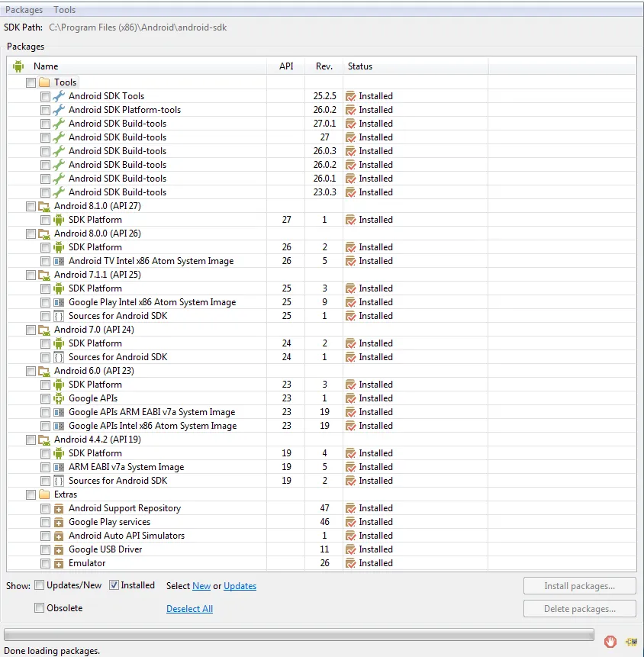
Task: Click the green wrench icon for Build-tools 27.0.1
Action: 59,124
